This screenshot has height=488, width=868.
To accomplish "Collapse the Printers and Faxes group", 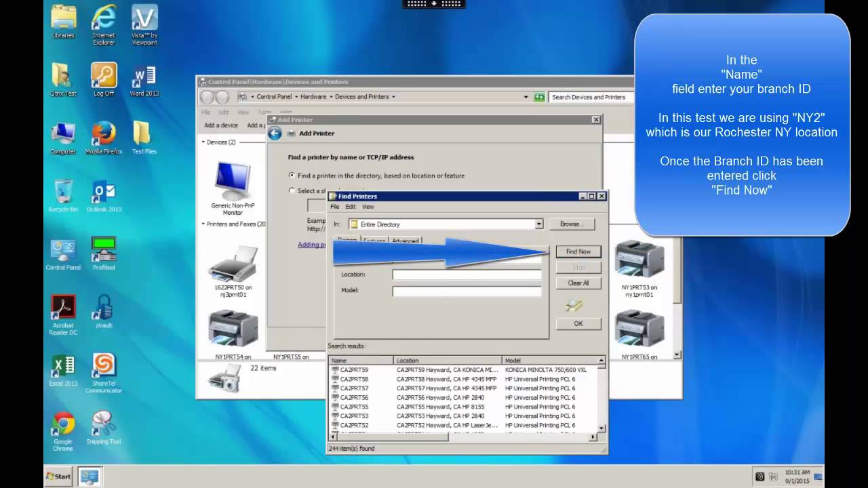I will click(x=203, y=224).
